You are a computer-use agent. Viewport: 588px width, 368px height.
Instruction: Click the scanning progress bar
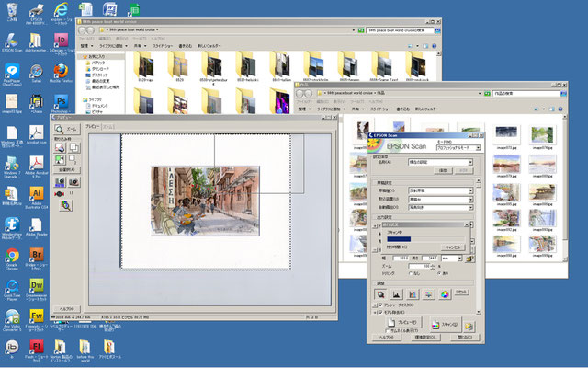coord(425,239)
